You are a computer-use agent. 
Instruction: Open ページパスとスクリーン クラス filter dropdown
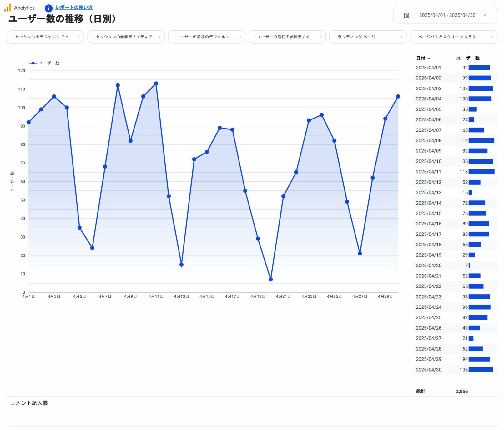pos(453,37)
